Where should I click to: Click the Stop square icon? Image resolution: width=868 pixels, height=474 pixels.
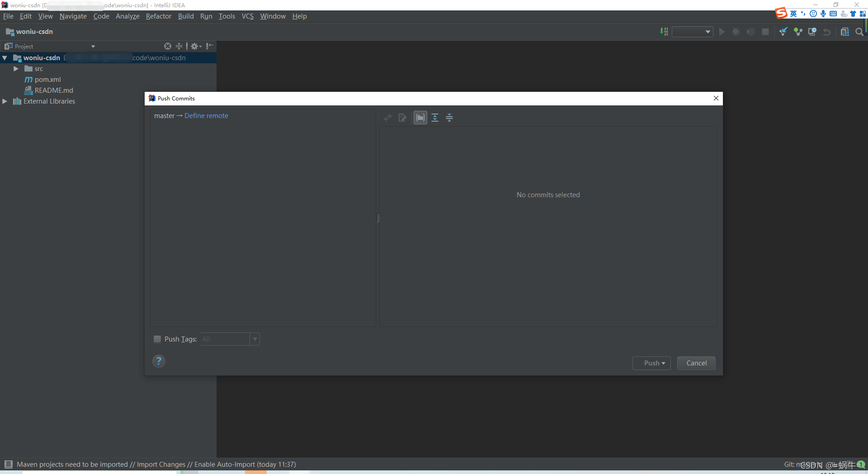pyautogui.click(x=765, y=32)
